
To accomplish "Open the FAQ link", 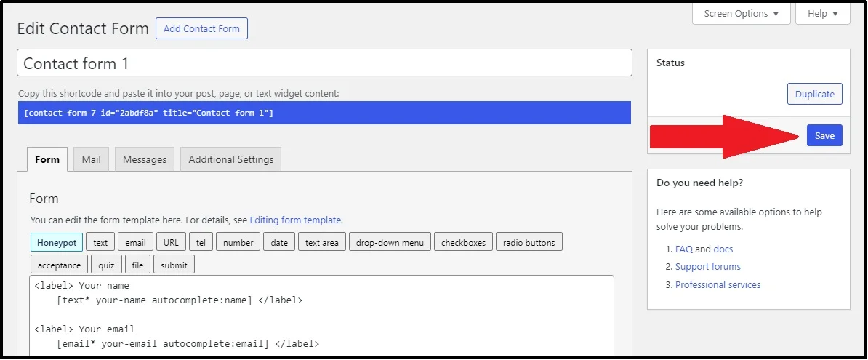I will point(683,249).
